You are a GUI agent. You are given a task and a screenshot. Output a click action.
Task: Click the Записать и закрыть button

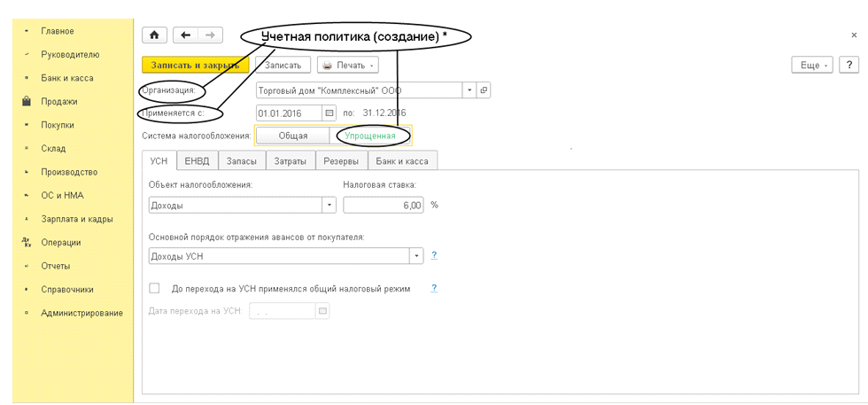(195, 65)
